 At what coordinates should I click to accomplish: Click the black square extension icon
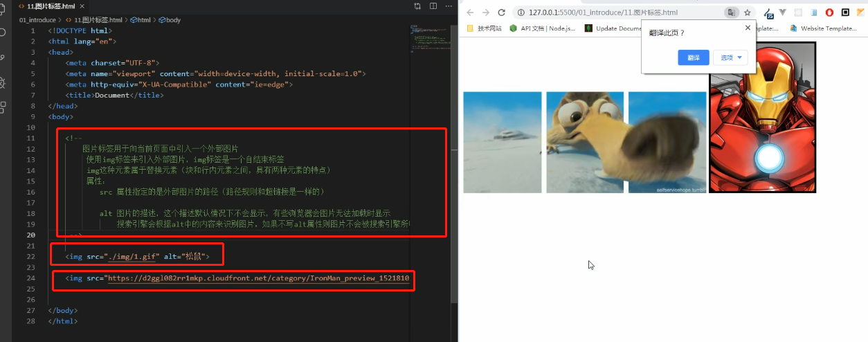point(845,12)
